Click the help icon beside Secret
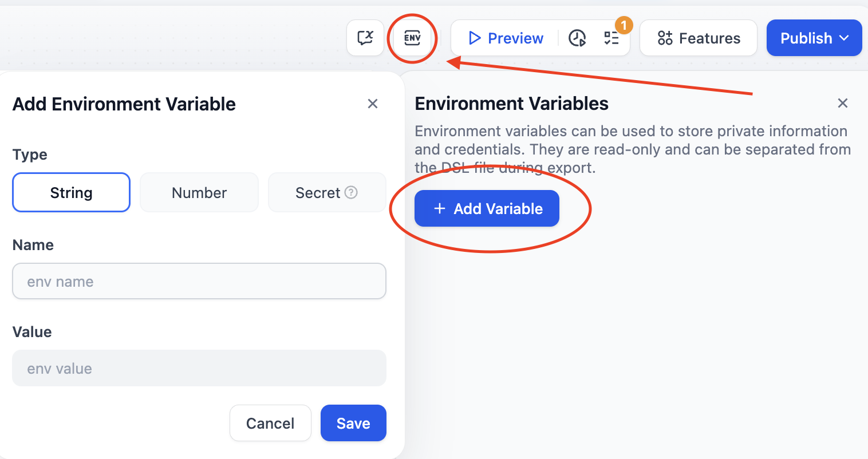The image size is (868, 459). tap(352, 192)
